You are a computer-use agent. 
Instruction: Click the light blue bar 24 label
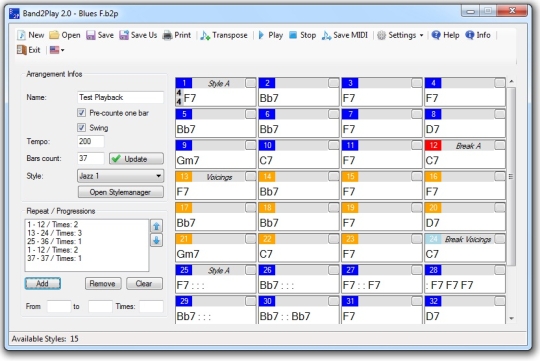click(x=433, y=239)
